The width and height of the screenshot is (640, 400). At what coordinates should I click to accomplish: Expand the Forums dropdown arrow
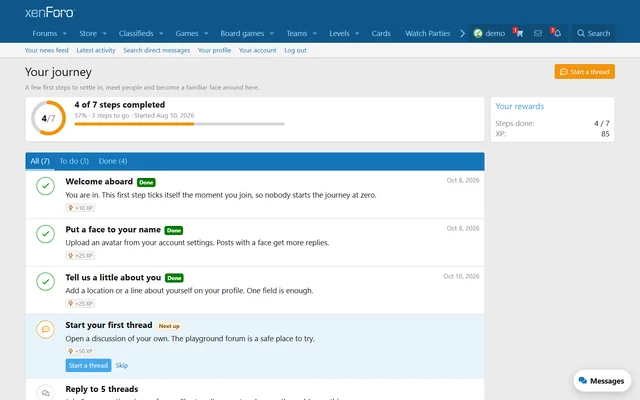(64, 33)
